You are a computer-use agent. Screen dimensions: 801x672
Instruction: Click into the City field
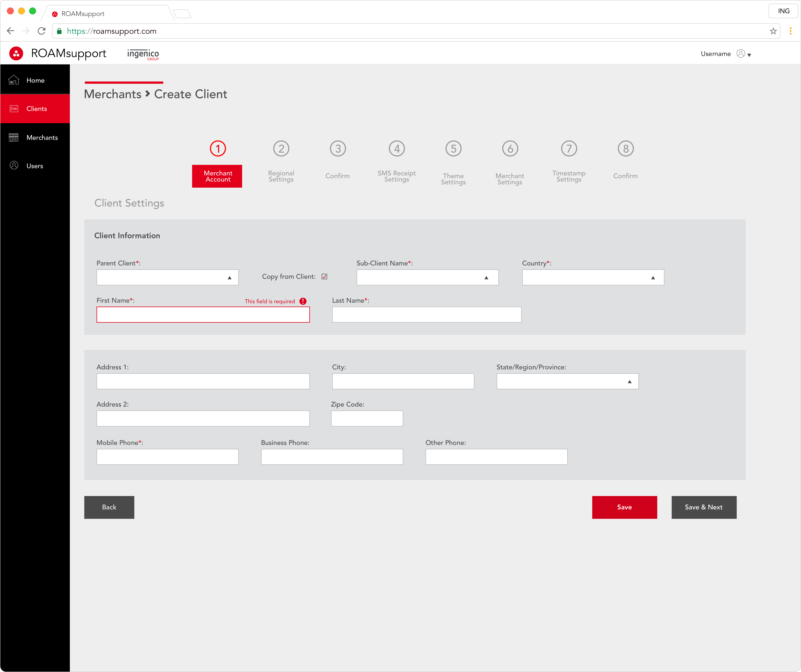(x=403, y=381)
